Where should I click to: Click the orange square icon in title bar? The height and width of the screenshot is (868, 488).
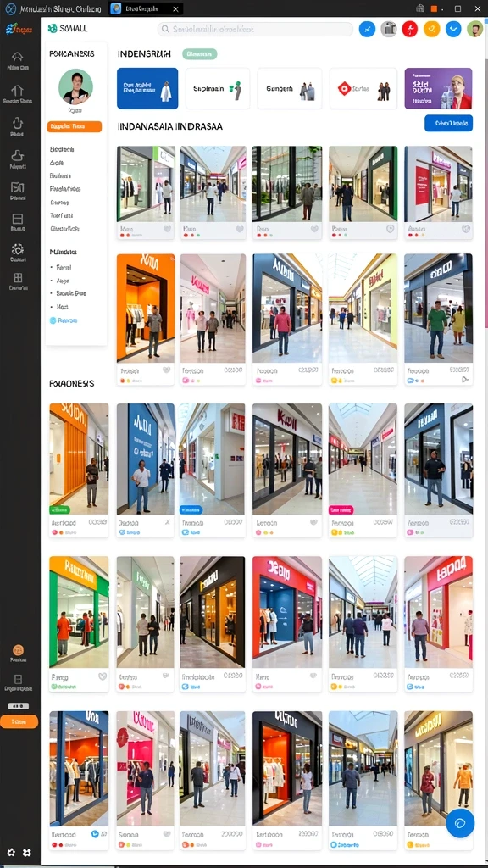434,8
